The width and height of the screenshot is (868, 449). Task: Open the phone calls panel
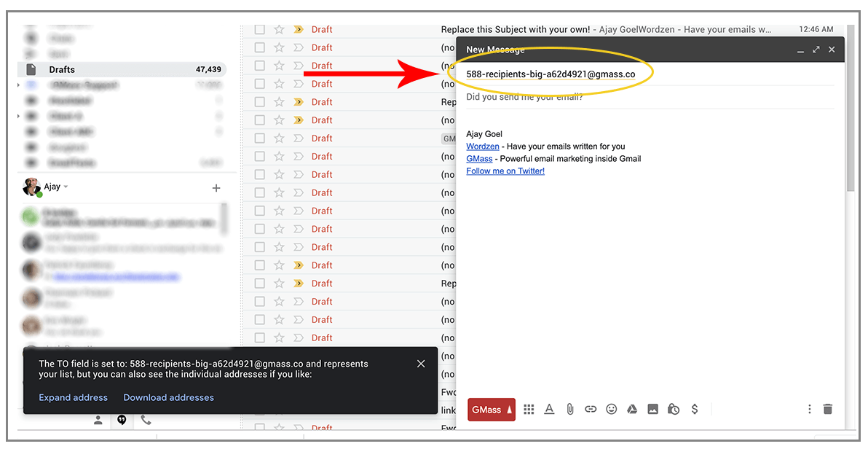click(145, 419)
